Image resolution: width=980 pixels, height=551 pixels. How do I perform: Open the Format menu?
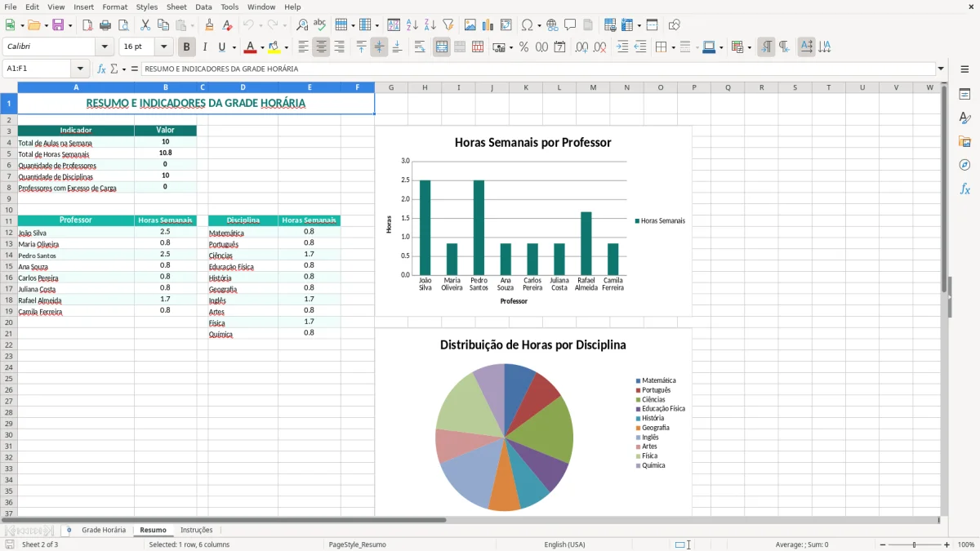(x=114, y=7)
